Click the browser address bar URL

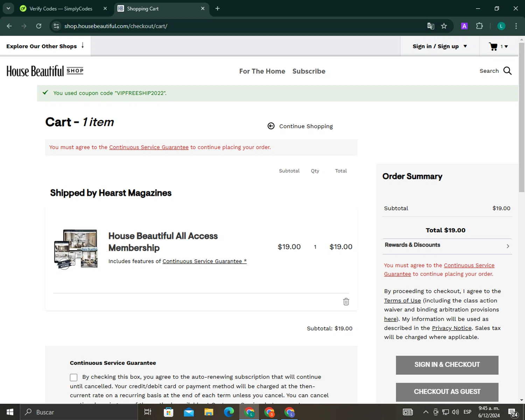116,26
